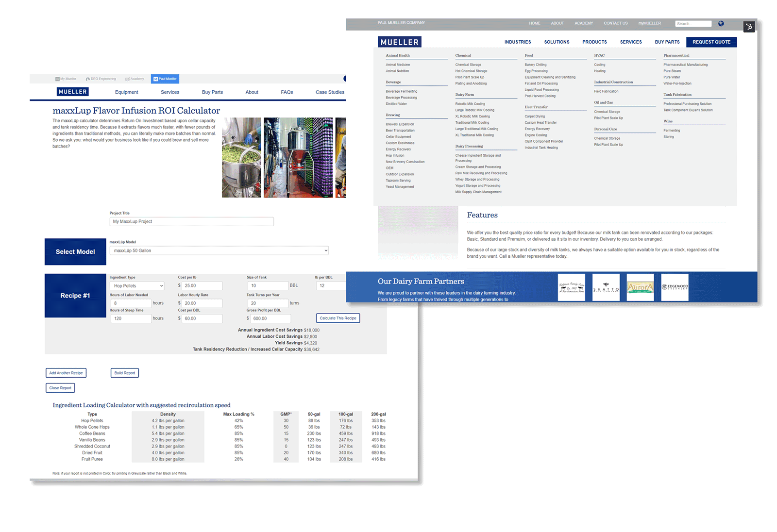Viewport: 777px width, 532px height.
Task: Click the Hours of Steep Time field
Action: point(131,318)
